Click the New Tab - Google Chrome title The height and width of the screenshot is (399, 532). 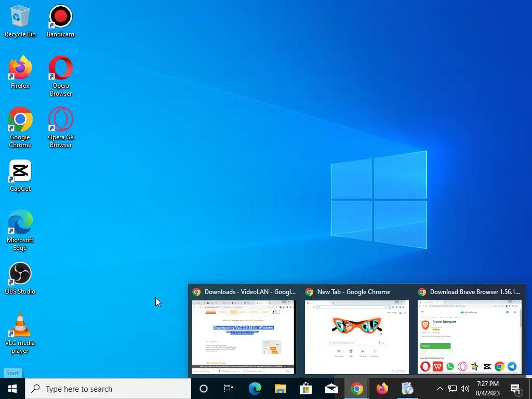[353, 292]
